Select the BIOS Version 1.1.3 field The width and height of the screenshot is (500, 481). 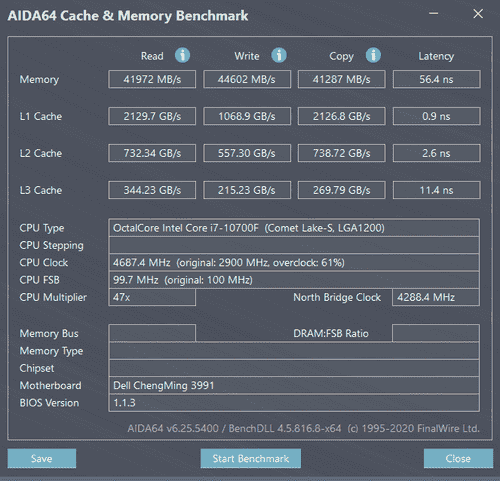click(x=294, y=403)
